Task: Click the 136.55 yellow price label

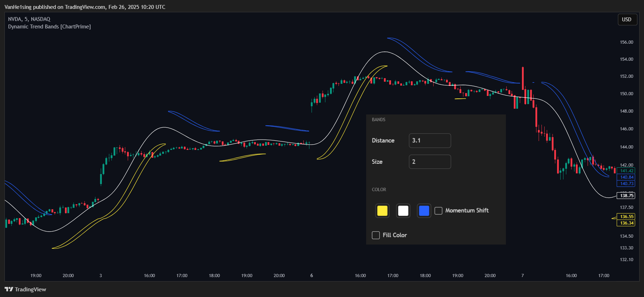Action: coord(627,217)
